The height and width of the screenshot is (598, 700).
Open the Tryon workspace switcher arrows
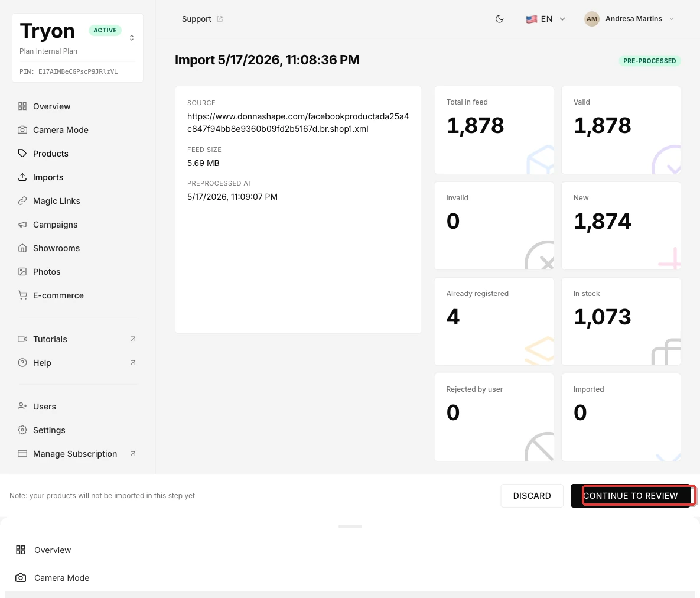click(132, 38)
